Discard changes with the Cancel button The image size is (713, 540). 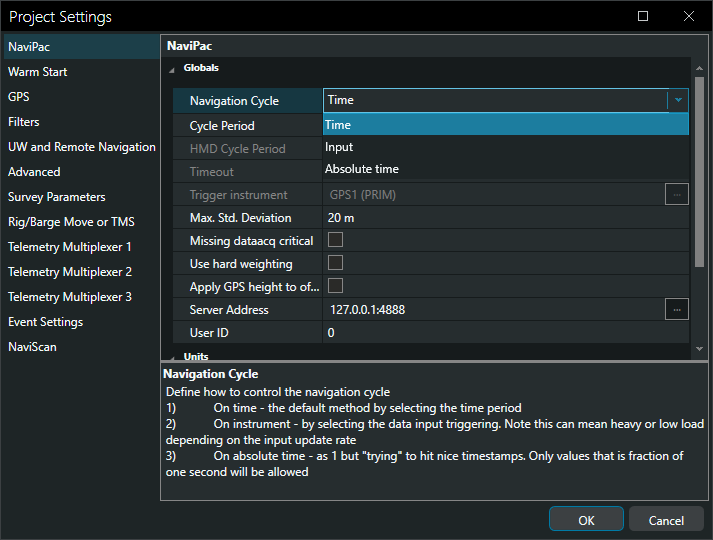click(666, 520)
